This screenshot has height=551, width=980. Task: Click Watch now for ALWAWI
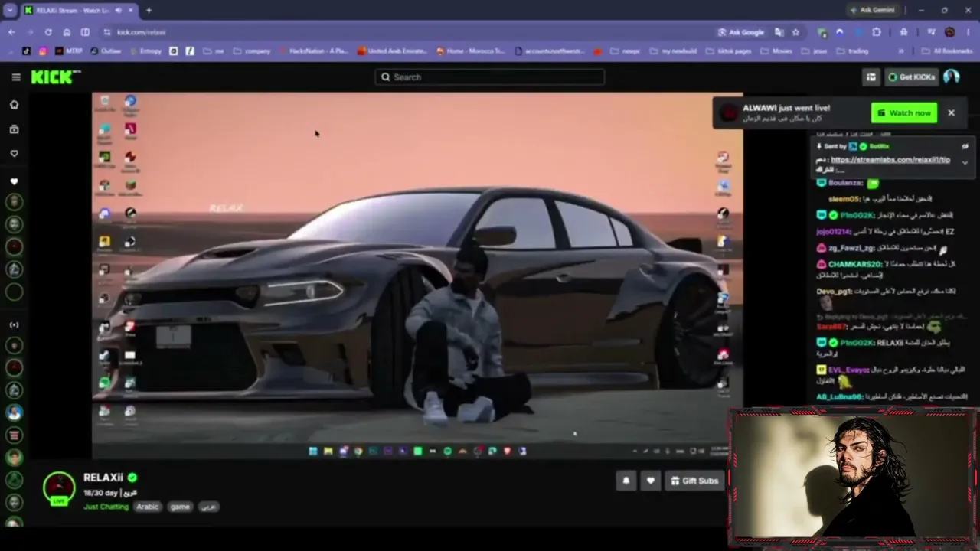pos(904,112)
